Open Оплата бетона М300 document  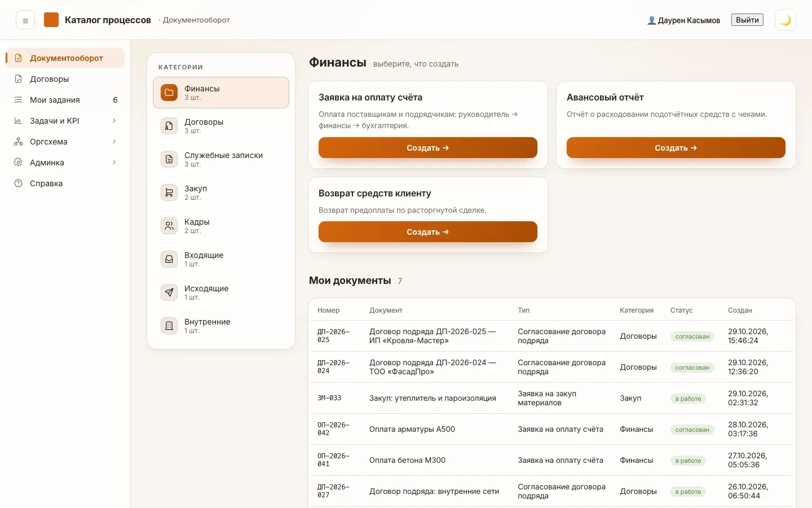[552, 460]
